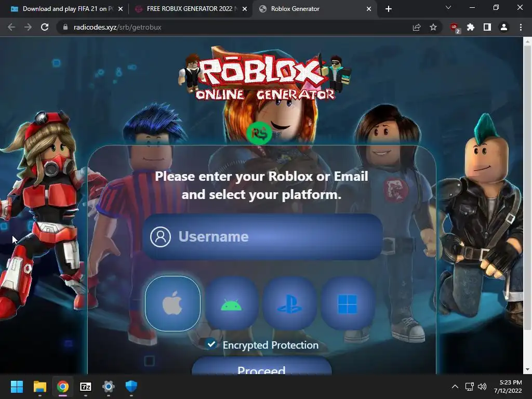Image resolution: width=532 pixels, height=399 pixels.
Task: Click the green Robux coin badge
Action: point(259,134)
